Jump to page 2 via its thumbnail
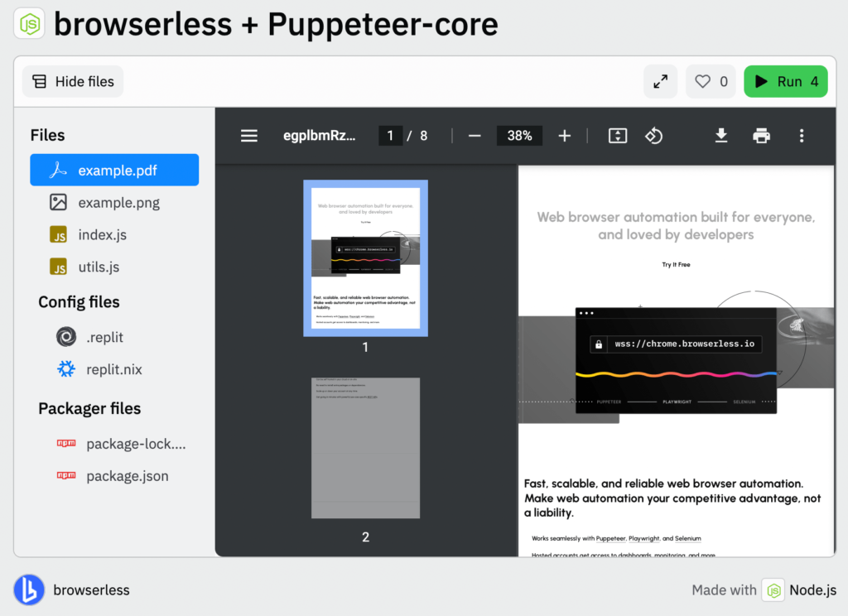848x616 pixels. click(x=365, y=447)
